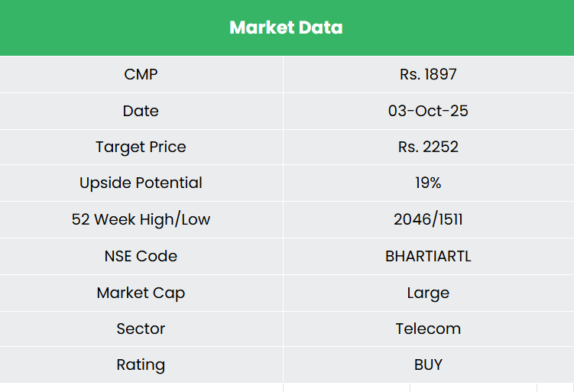Select the Upside Potential label
The image size is (574, 392).
tap(141, 183)
